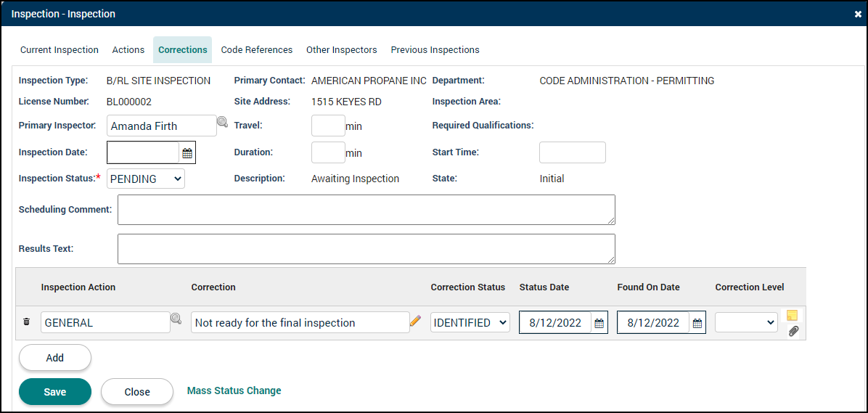The width and height of the screenshot is (868, 413).
Task: Click the Add button
Action: coord(55,358)
